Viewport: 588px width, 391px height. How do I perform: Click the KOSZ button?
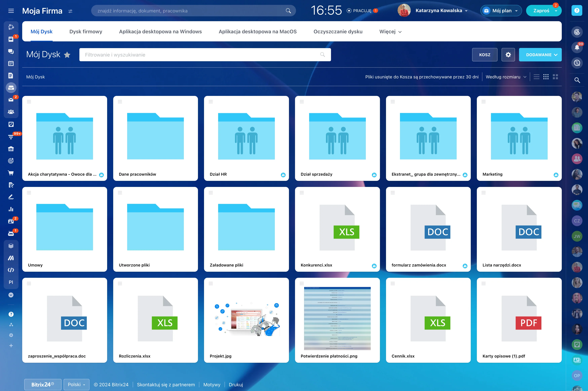pos(485,55)
